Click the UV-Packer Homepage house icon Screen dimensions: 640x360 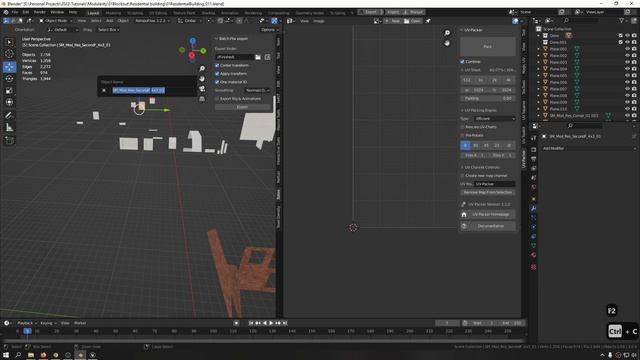pyautogui.click(x=464, y=215)
